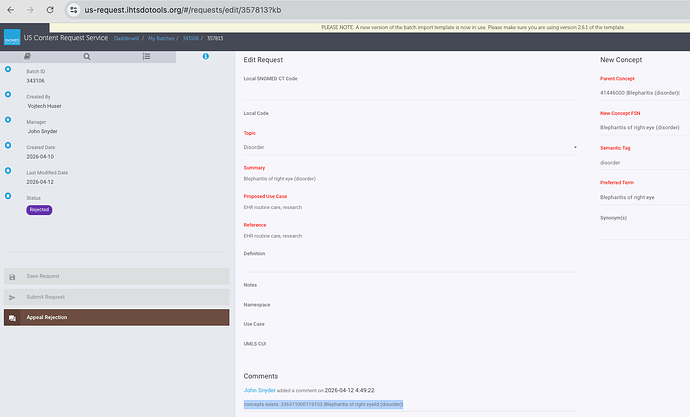Image resolution: width=690 pixels, height=417 pixels.
Task: Go to the Dashboard breadcrumb link
Action: click(126, 38)
